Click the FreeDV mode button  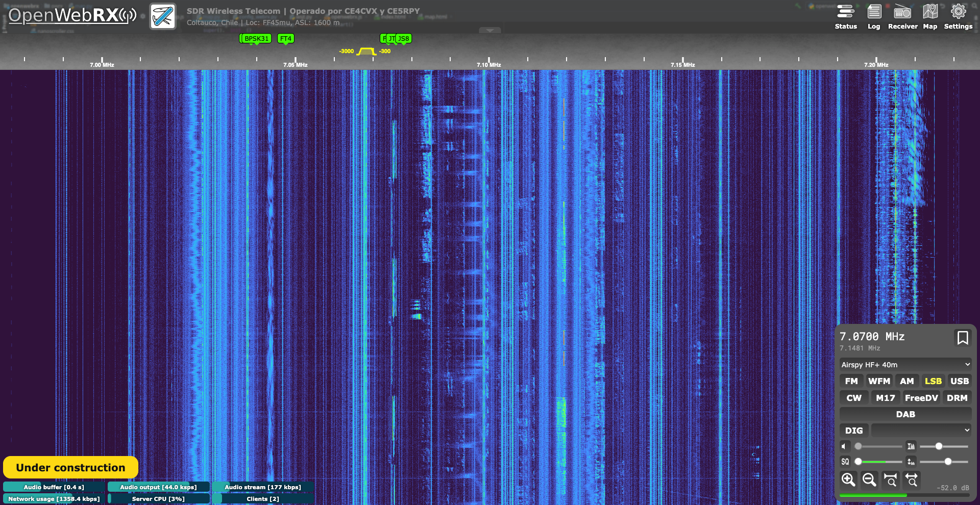tap(921, 398)
